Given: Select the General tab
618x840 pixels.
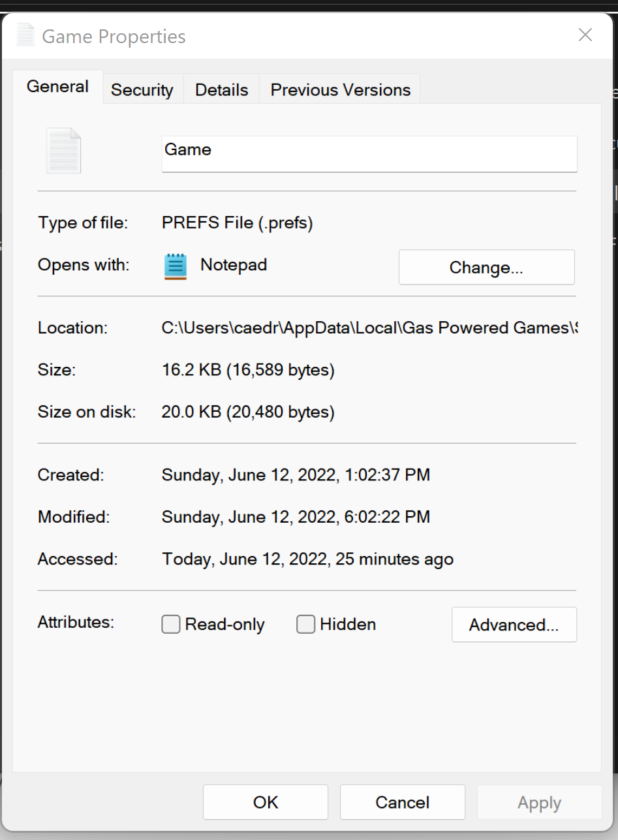Looking at the screenshot, I should click(x=57, y=87).
